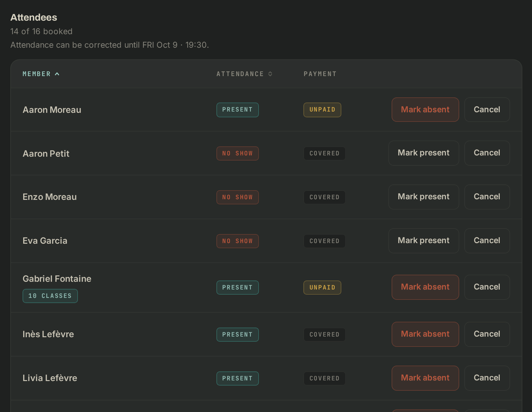Click the '14 of 16 booked' text
This screenshot has width=532, height=412.
point(41,31)
